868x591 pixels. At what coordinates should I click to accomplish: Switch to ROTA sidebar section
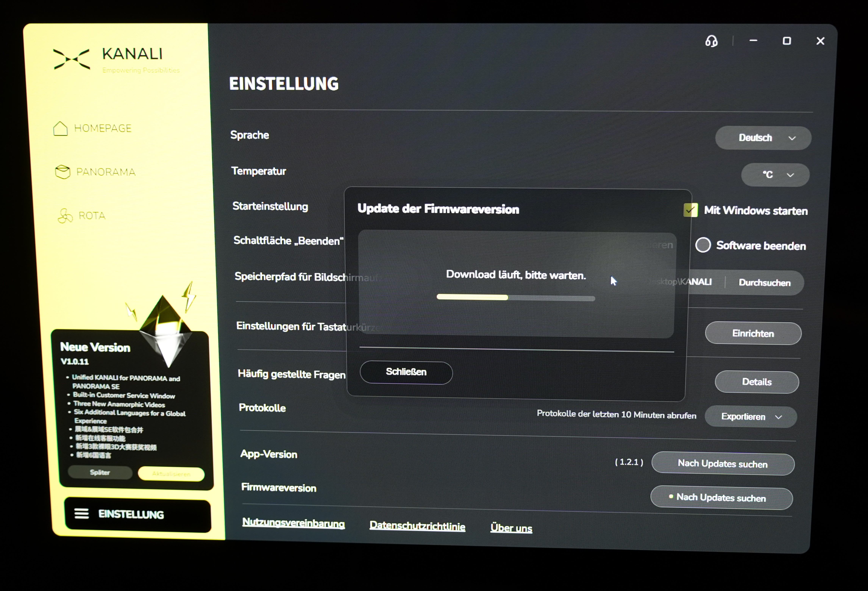click(92, 216)
